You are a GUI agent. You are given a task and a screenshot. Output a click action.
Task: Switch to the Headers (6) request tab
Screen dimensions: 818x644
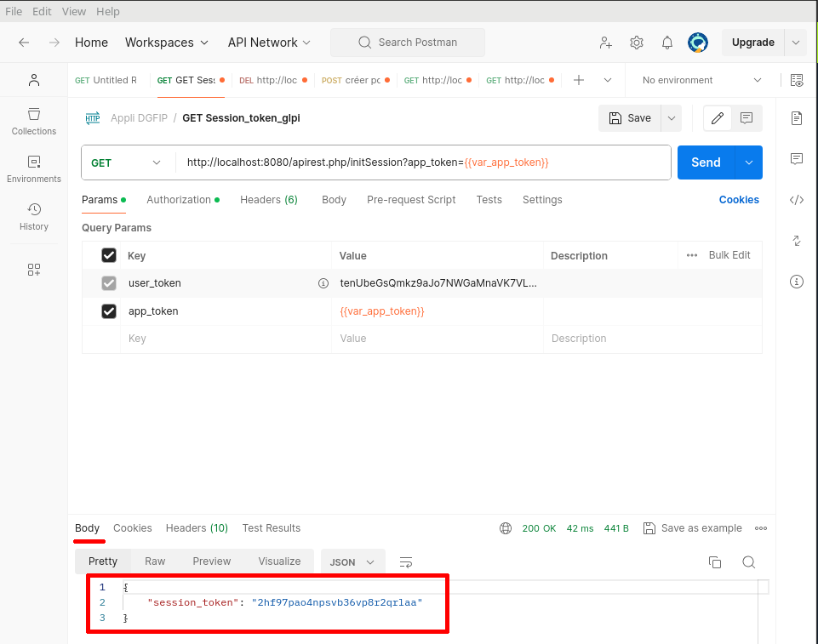(x=269, y=200)
